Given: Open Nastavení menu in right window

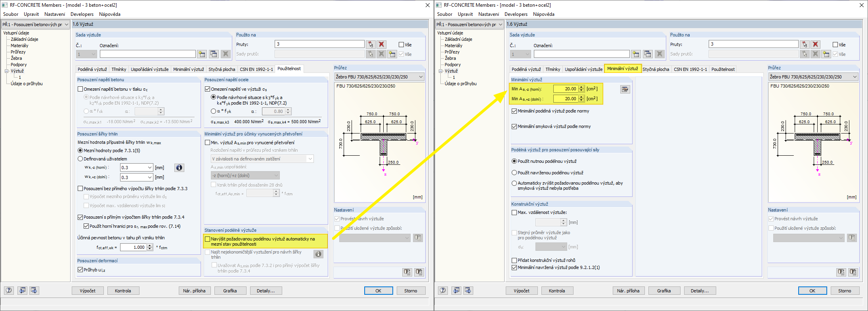Looking at the screenshot, I should pos(489,14).
